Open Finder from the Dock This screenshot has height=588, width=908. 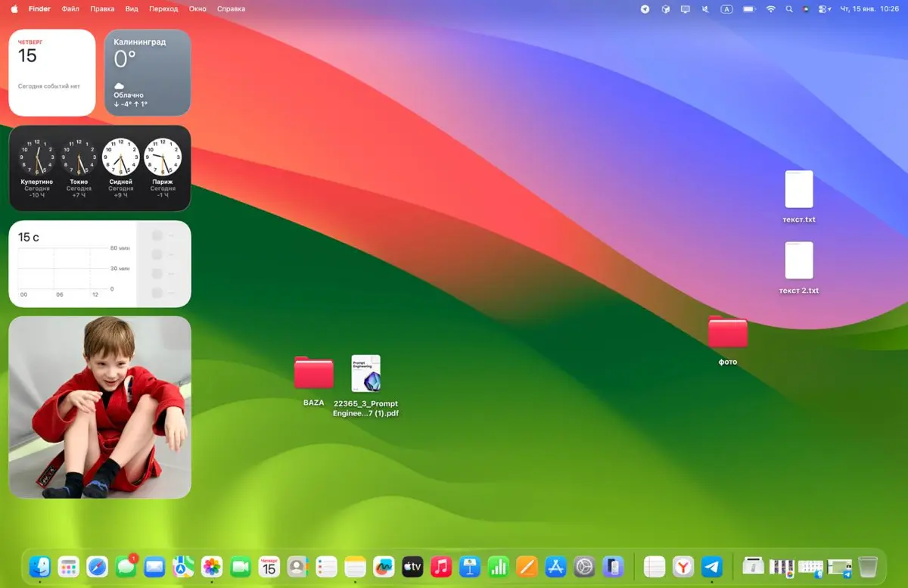[x=40, y=566]
